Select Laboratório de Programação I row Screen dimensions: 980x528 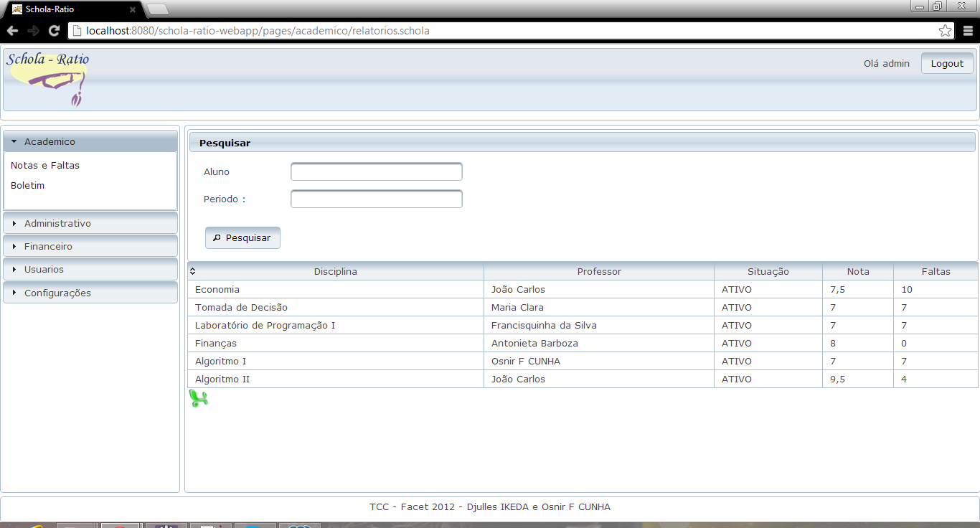583,325
